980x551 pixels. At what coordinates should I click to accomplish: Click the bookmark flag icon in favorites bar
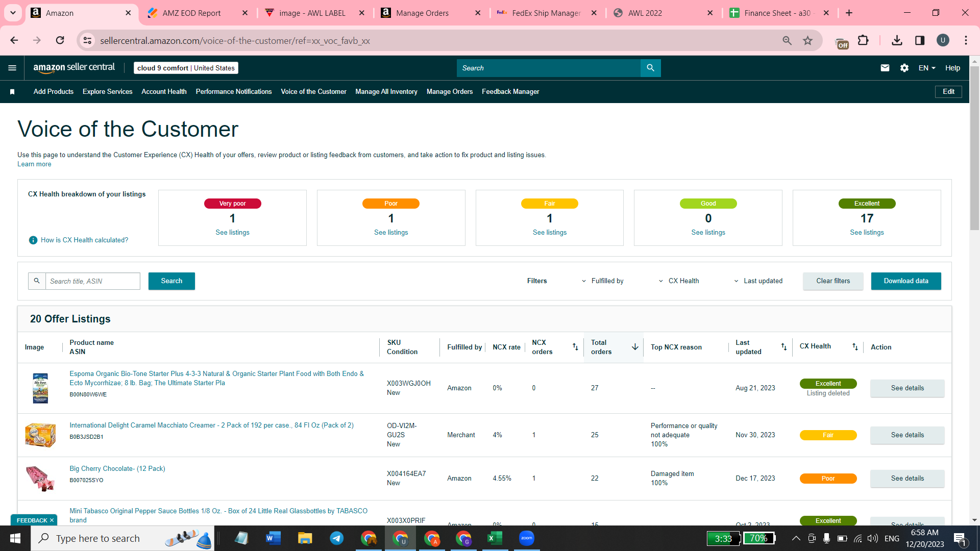click(12, 92)
